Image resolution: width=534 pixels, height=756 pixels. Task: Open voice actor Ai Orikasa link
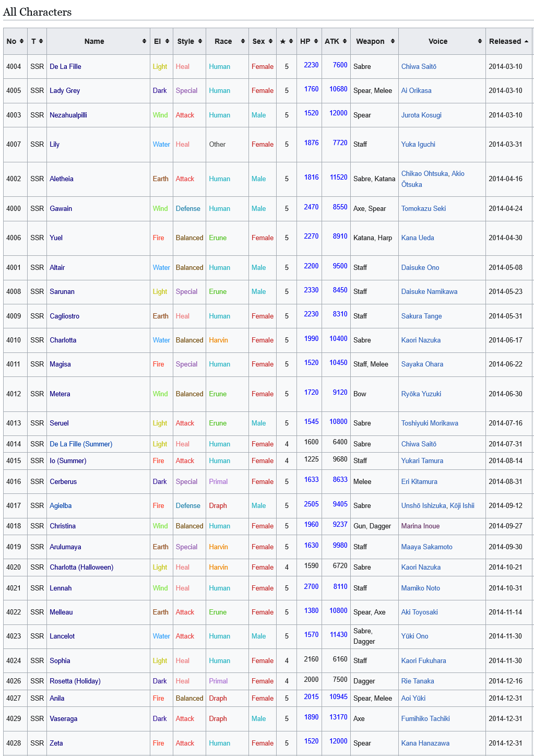pyautogui.click(x=417, y=90)
